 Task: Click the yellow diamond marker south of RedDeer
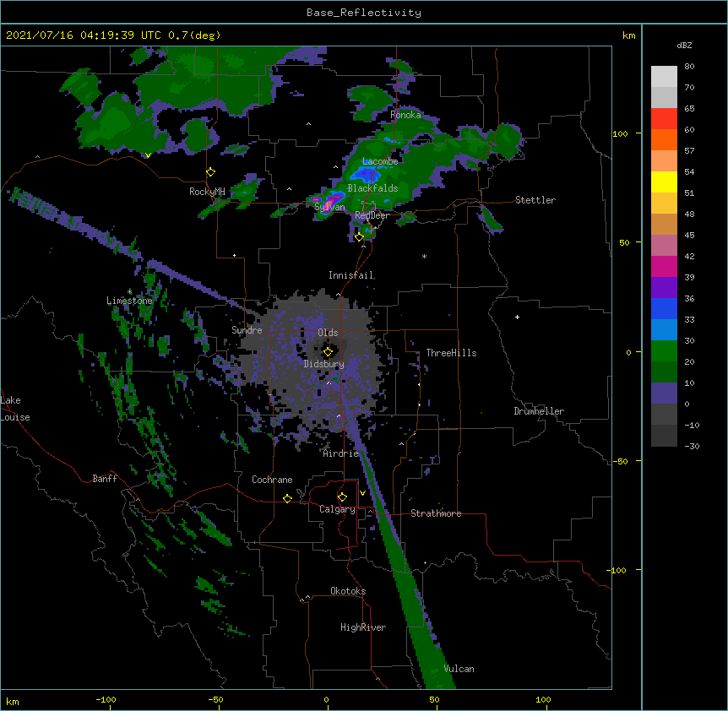pyautogui.click(x=359, y=237)
